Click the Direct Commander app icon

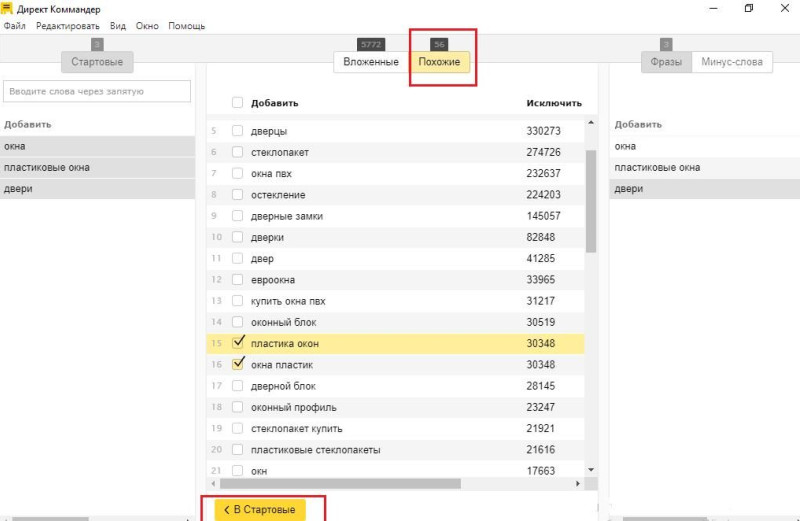(7, 8)
